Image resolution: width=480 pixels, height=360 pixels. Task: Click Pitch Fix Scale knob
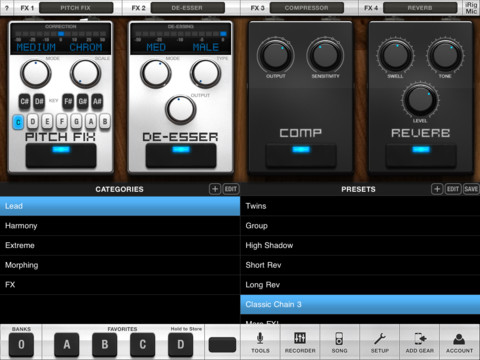(86, 74)
